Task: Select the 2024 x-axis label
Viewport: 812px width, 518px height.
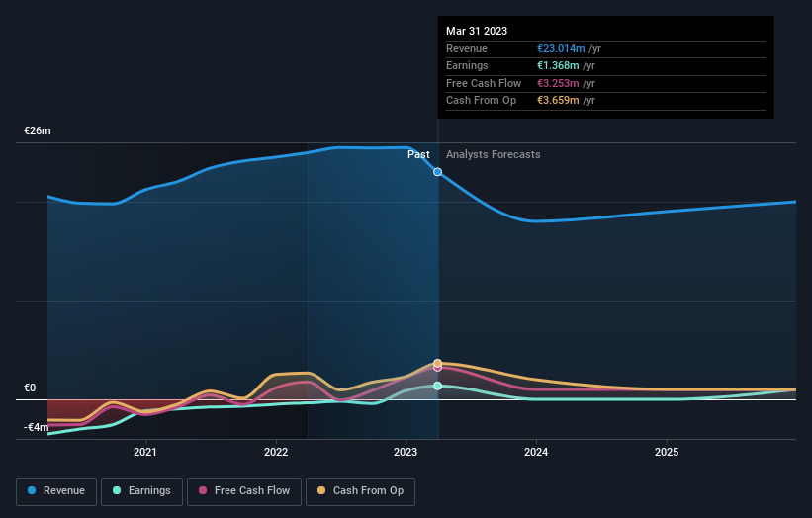Action: click(536, 452)
